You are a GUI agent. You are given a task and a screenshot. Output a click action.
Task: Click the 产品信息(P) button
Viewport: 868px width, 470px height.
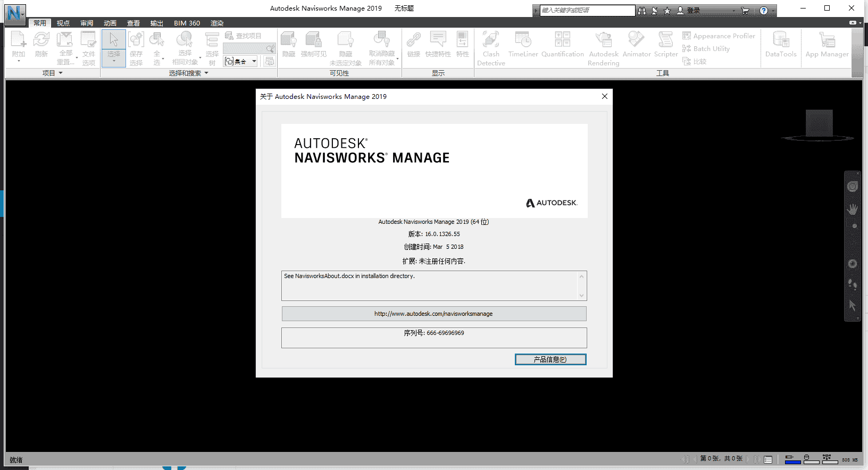[550, 359]
